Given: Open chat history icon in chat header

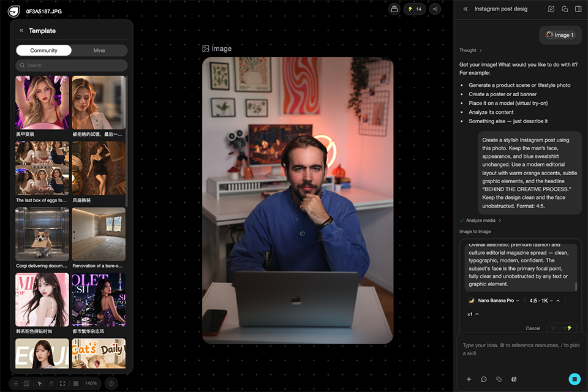Looking at the screenshot, I should pyautogui.click(x=565, y=9).
